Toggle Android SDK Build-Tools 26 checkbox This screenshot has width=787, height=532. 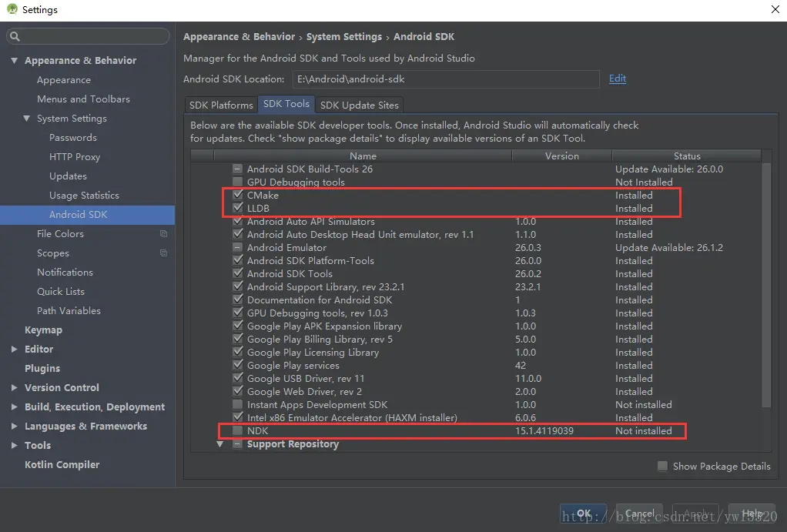[x=237, y=169]
